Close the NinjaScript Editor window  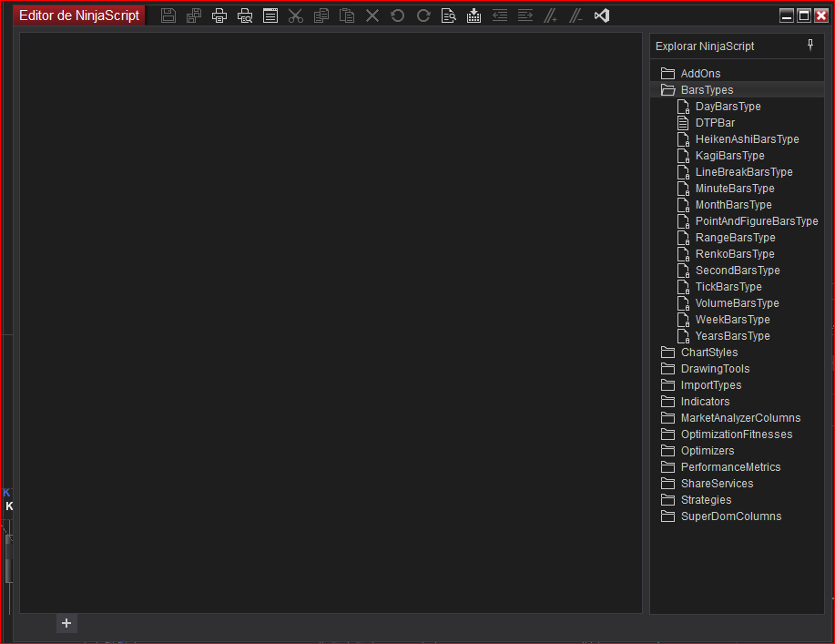pyautogui.click(x=821, y=15)
